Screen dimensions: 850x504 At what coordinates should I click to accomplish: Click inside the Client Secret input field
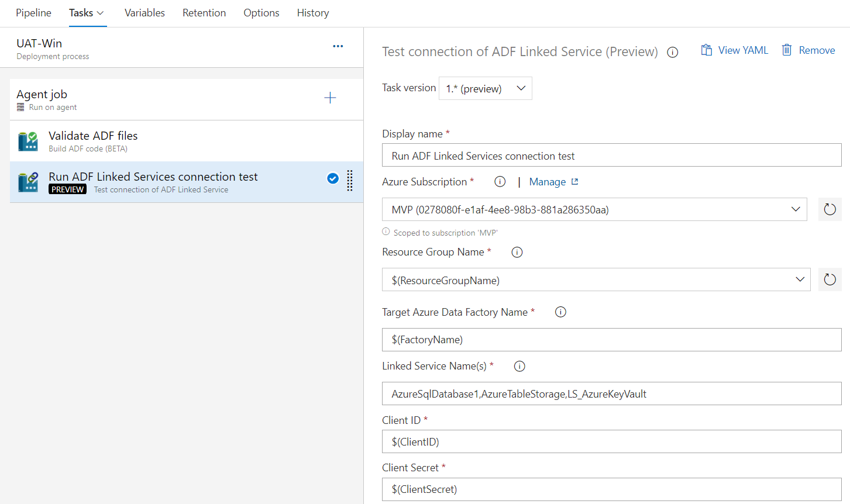[611, 489]
